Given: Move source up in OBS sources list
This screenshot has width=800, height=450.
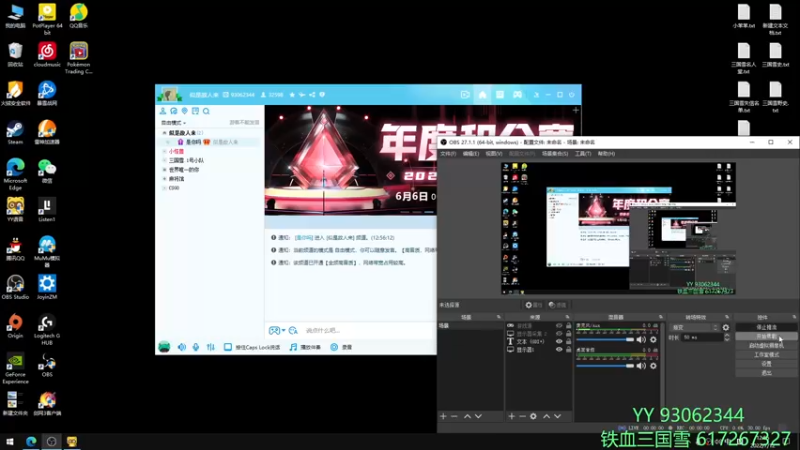Looking at the screenshot, I should point(546,416).
